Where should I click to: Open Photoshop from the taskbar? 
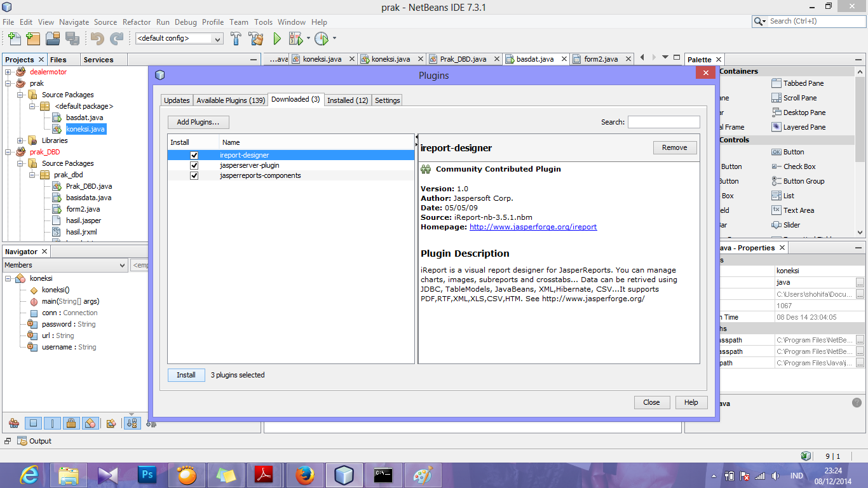(148, 475)
